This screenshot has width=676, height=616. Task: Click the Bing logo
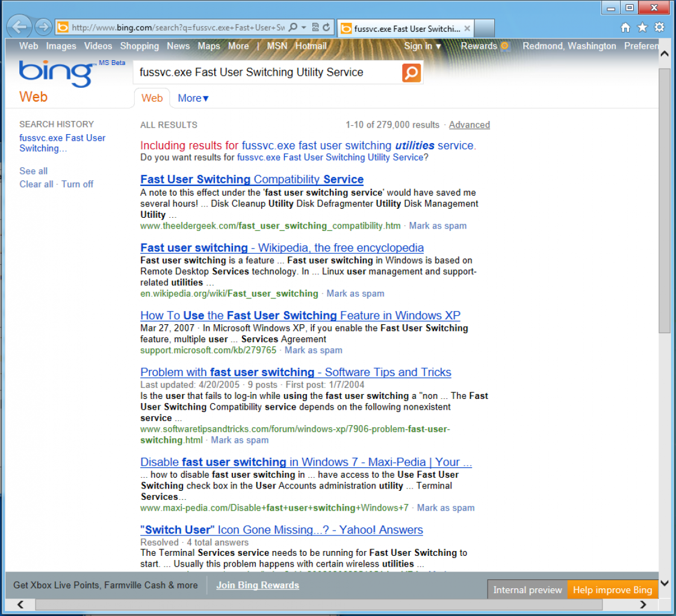tap(57, 73)
